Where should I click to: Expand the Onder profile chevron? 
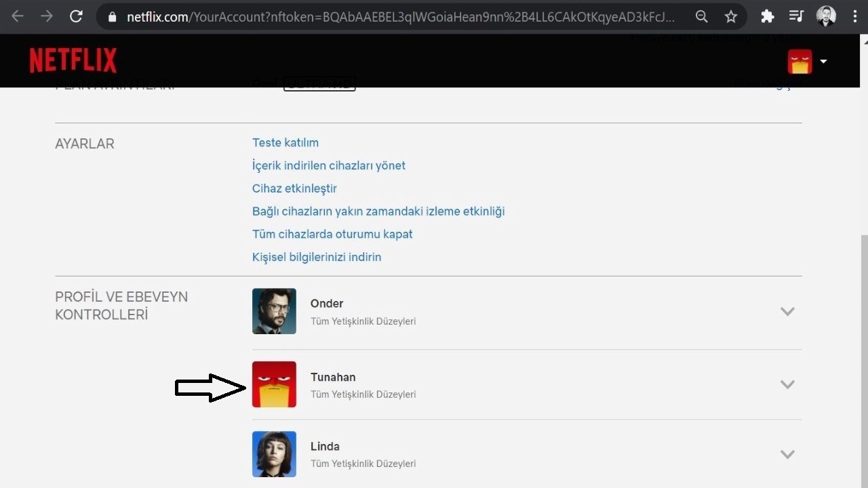pos(787,312)
